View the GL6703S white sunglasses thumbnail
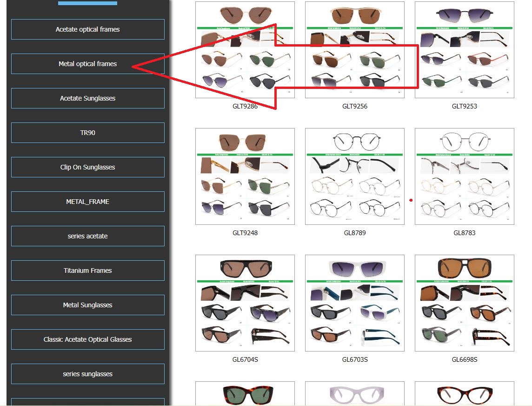 [x=354, y=303]
